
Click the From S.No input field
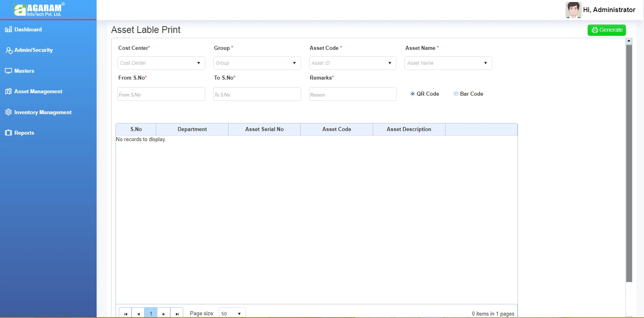161,94
